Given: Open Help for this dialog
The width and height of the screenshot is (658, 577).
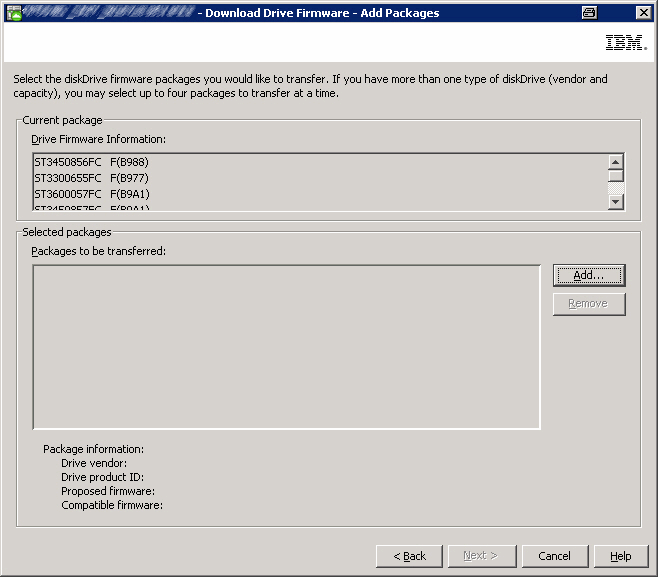Looking at the screenshot, I should tap(620, 556).
